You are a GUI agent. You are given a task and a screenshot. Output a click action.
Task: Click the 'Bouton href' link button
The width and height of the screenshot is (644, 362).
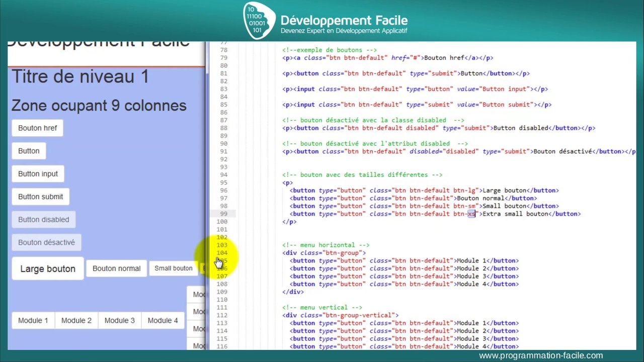(38, 128)
